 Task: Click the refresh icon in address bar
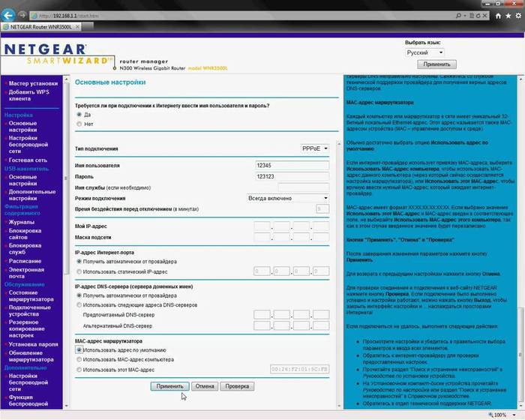pyautogui.click(x=478, y=16)
